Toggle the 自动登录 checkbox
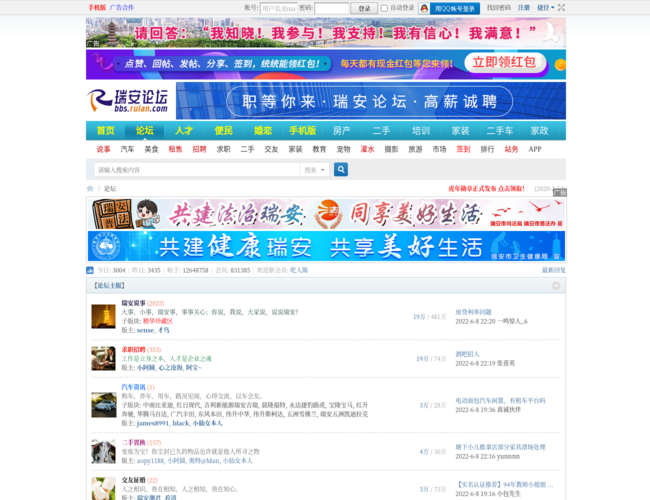The image size is (650, 500). point(384,8)
